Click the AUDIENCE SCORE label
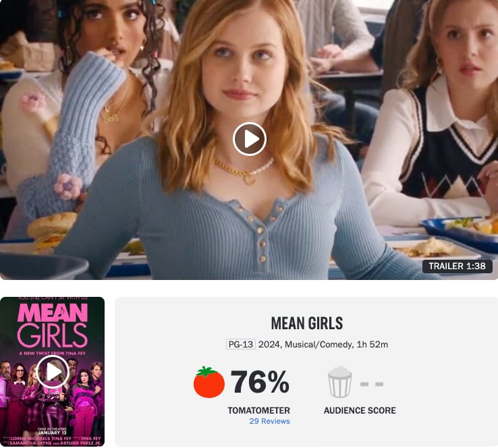498x448 pixels. (360, 410)
